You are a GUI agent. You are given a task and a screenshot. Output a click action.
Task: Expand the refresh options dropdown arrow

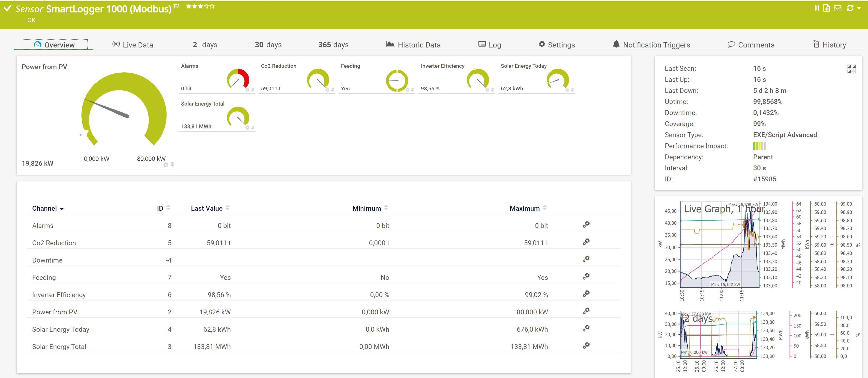point(859,8)
